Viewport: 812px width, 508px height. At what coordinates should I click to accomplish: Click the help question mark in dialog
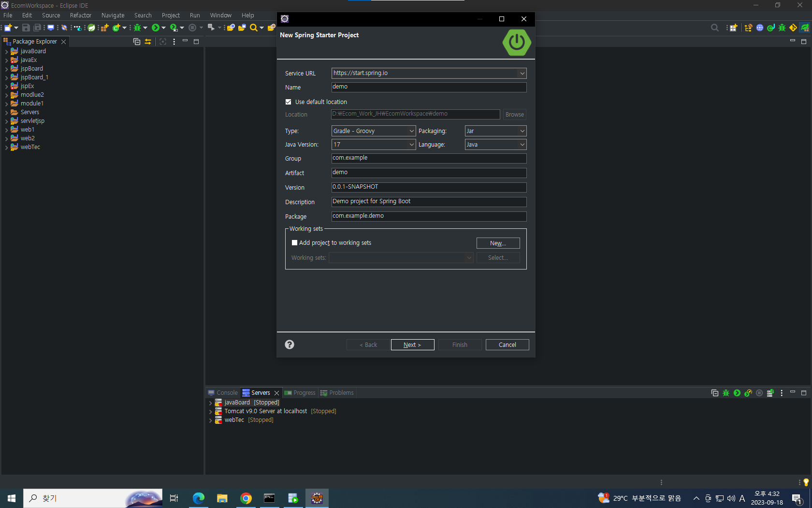tap(290, 344)
